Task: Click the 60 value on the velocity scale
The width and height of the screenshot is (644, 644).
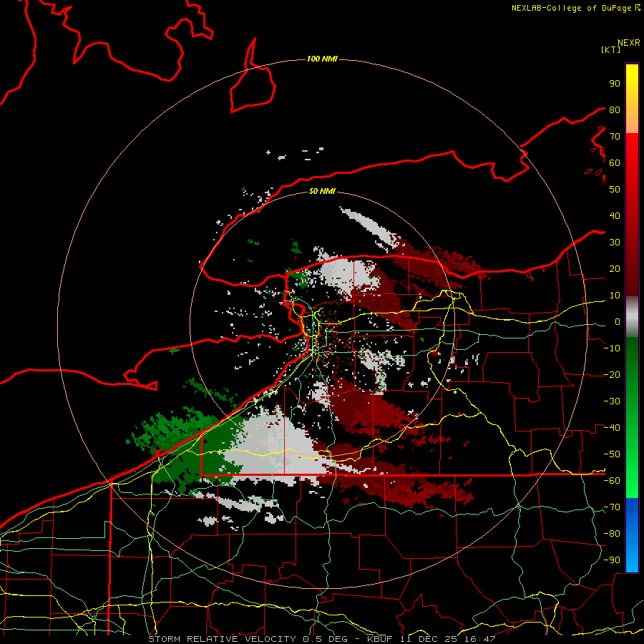Action: tap(615, 163)
